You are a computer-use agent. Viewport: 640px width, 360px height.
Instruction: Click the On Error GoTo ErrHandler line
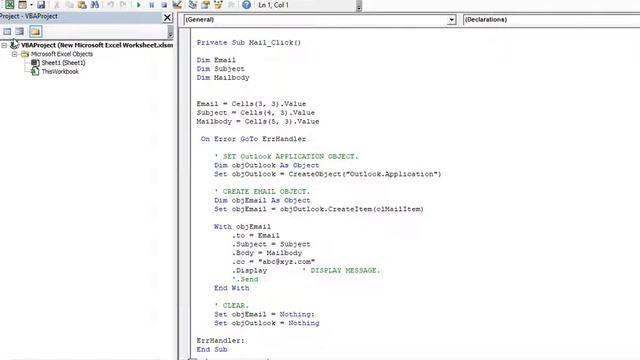pos(253,139)
